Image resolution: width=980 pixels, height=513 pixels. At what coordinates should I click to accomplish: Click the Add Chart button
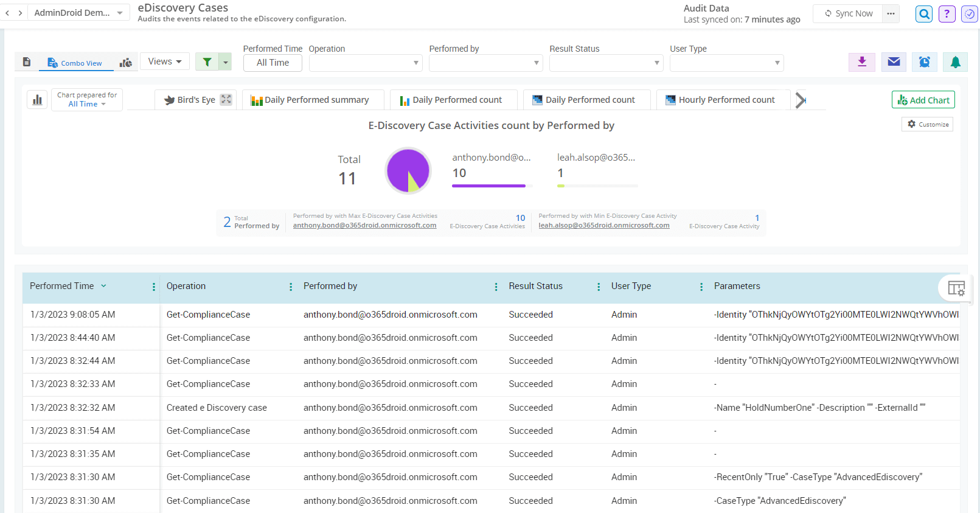coord(923,100)
